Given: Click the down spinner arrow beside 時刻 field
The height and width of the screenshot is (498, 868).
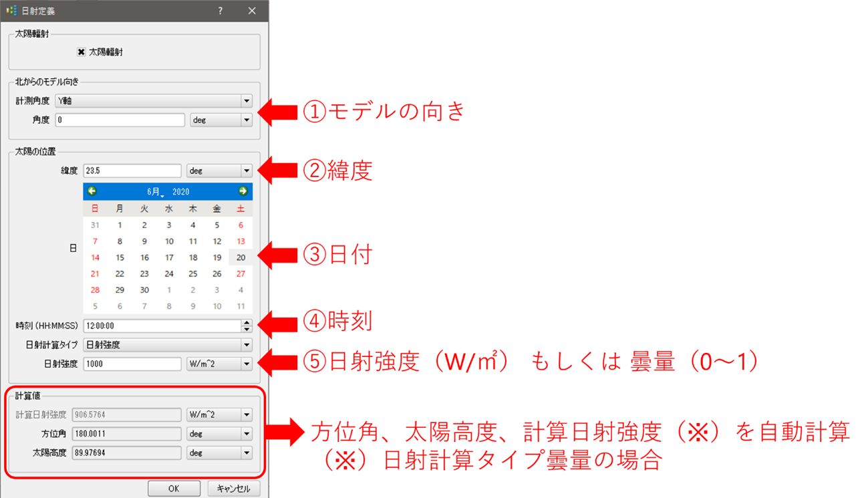Looking at the screenshot, I should click(247, 329).
